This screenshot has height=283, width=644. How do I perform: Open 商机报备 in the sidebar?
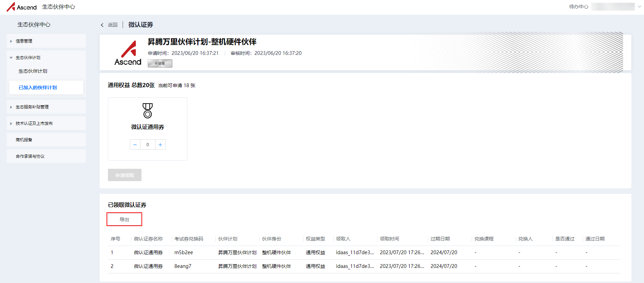46,140
